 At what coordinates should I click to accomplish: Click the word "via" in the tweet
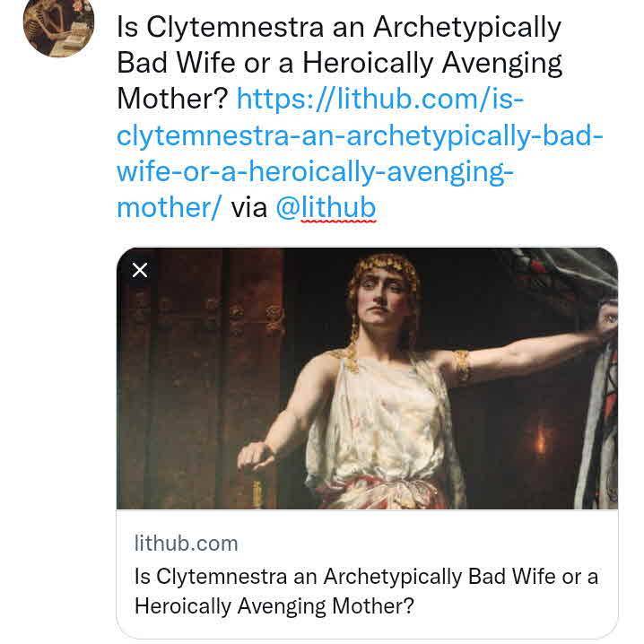249,208
